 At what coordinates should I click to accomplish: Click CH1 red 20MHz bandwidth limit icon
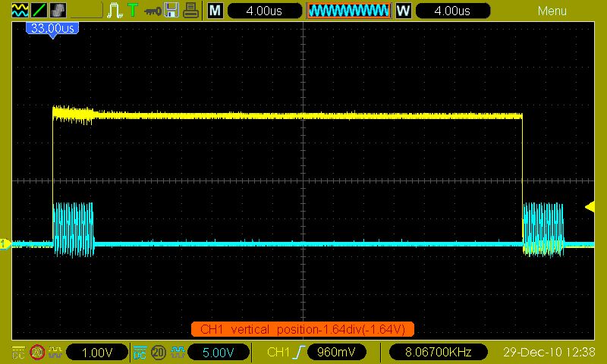point(37,353)
